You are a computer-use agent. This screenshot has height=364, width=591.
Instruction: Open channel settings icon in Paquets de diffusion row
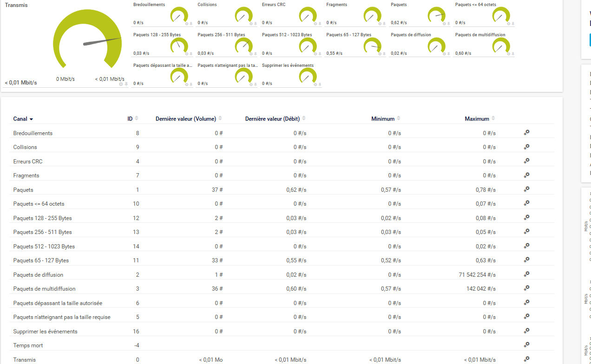click(x=526, y=274)
